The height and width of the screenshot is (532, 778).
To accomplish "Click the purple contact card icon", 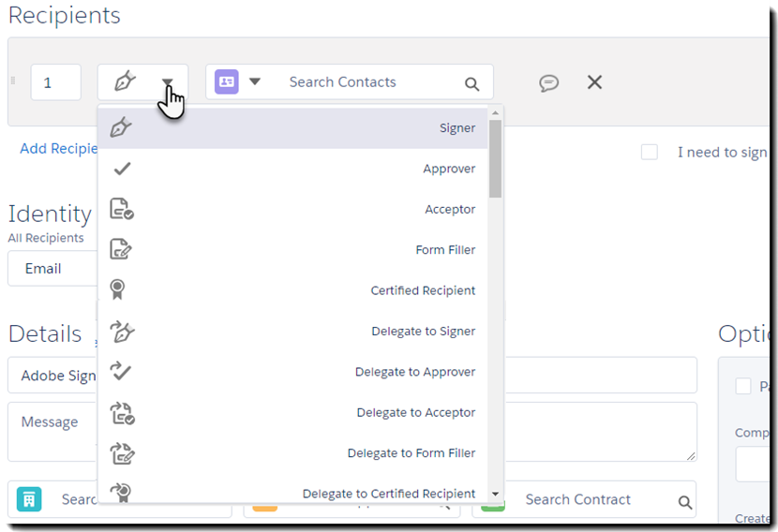I will pyautogui.click(x=227, y=81).
